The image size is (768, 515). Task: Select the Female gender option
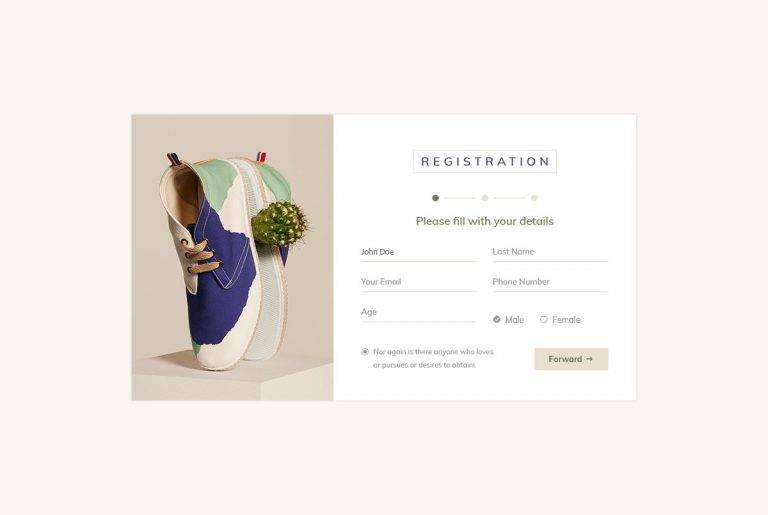[544, 320]
